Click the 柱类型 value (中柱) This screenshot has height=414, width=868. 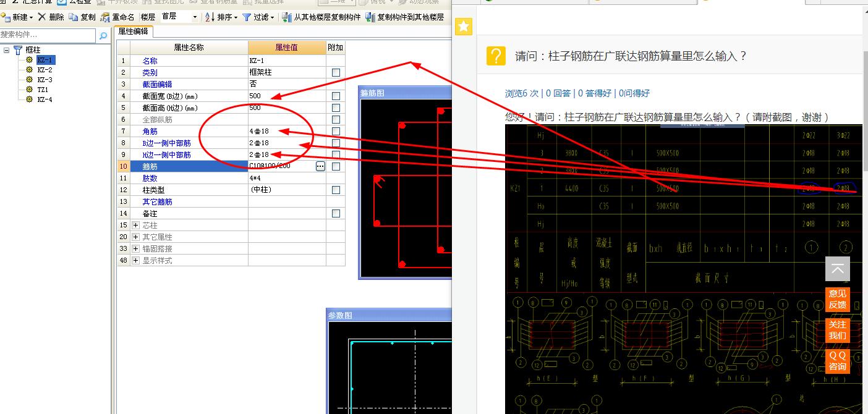[x=287, y=190]
